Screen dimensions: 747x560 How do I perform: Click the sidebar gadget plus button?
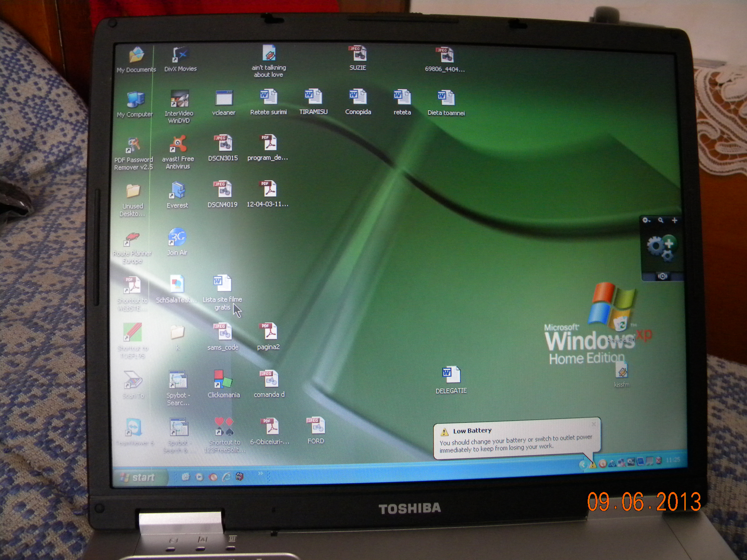[674, 220]
